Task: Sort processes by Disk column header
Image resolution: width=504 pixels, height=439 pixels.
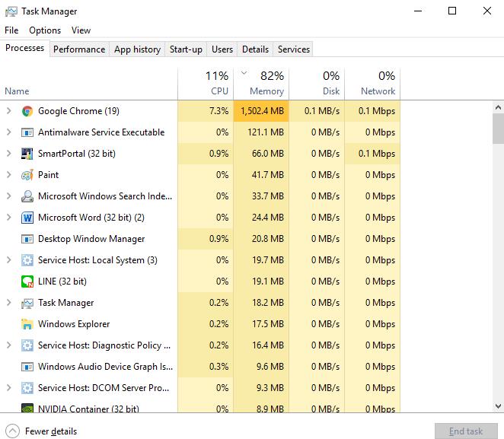Action: pyautogui.click(x=317, y=84)
